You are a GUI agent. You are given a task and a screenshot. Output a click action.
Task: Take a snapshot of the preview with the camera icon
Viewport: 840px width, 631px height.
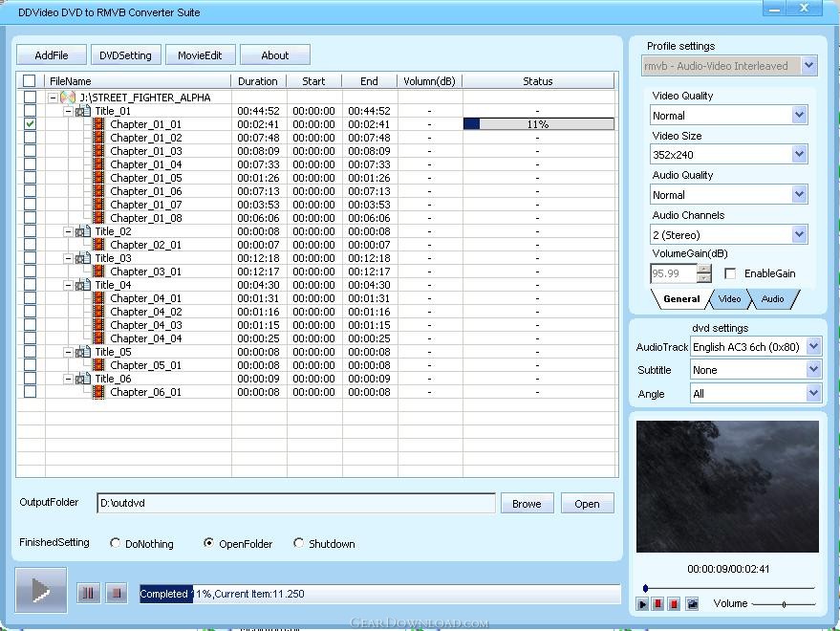tap(692, 604)
